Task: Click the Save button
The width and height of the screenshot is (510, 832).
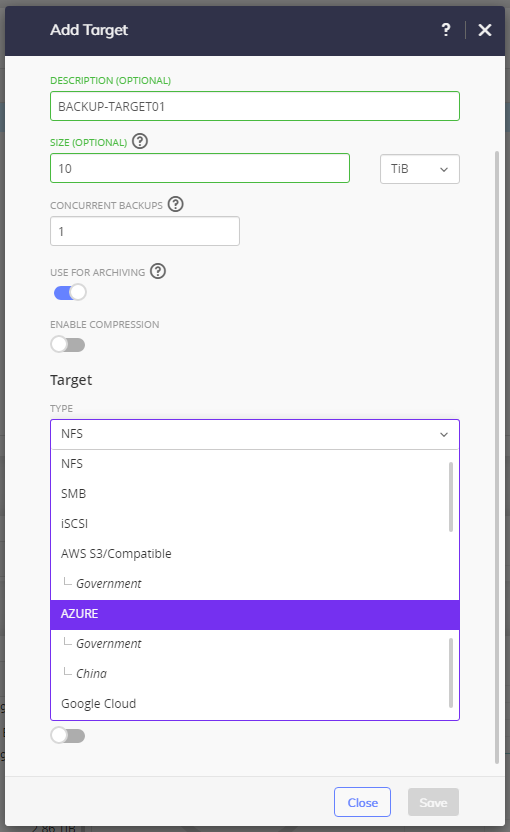Action: (433, 802)
